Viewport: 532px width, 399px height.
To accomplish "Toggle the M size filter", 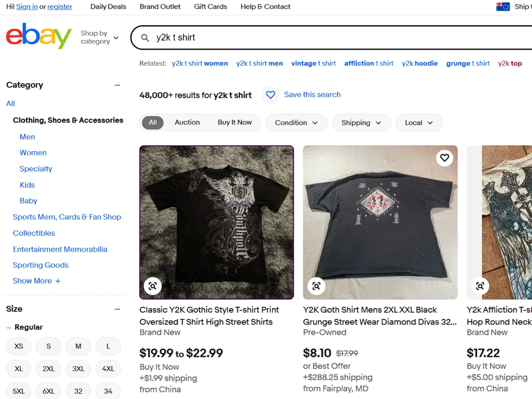I will point(78,346).
